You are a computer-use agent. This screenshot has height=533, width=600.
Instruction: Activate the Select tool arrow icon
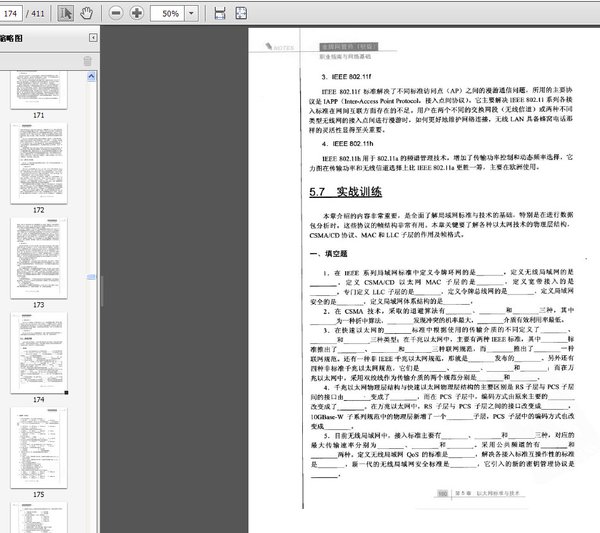click(x=65, y=13)
